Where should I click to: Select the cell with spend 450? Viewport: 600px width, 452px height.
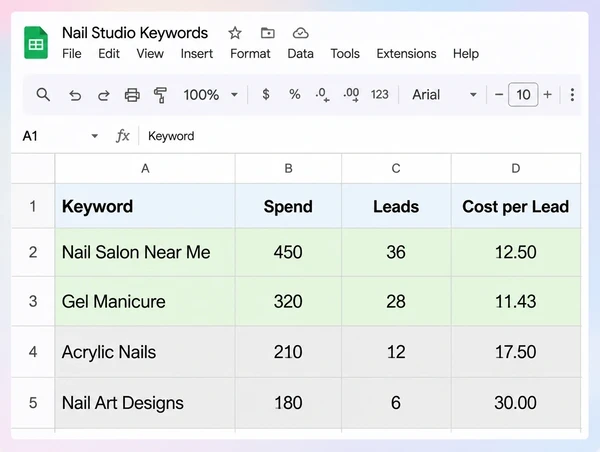point(289,252)
